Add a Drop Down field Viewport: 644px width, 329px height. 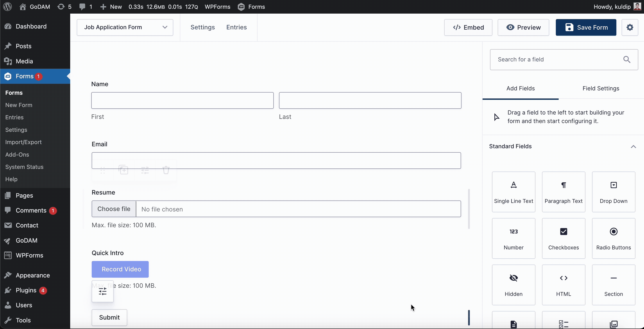(614, 192)
